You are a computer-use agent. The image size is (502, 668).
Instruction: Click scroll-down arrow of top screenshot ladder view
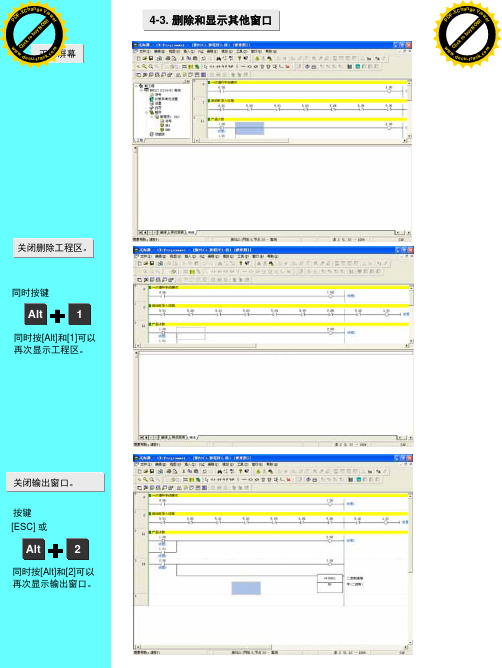pyautogui.click(x=410, y=136)
